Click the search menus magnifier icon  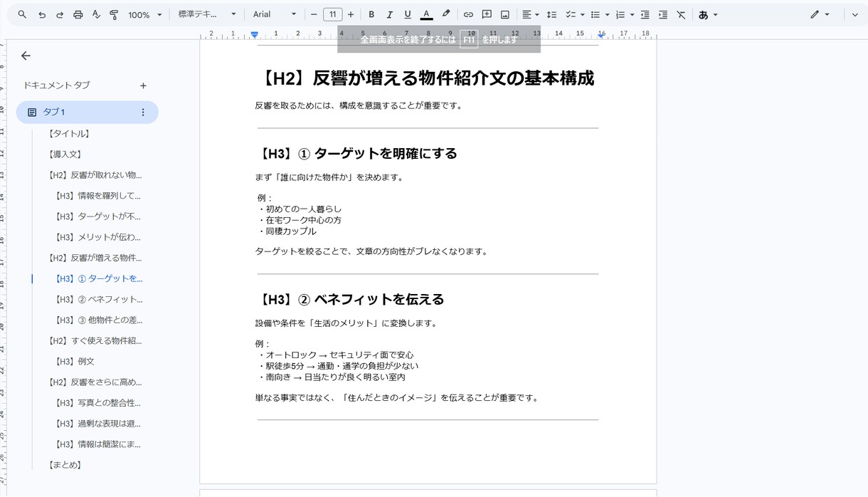click(22, 14)
